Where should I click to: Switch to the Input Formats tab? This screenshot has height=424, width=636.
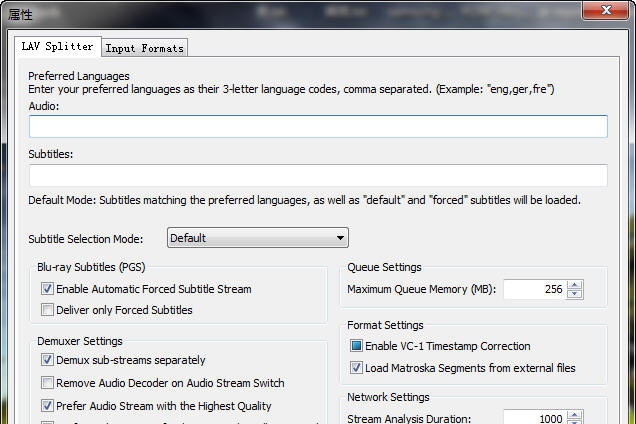(144, 48)
